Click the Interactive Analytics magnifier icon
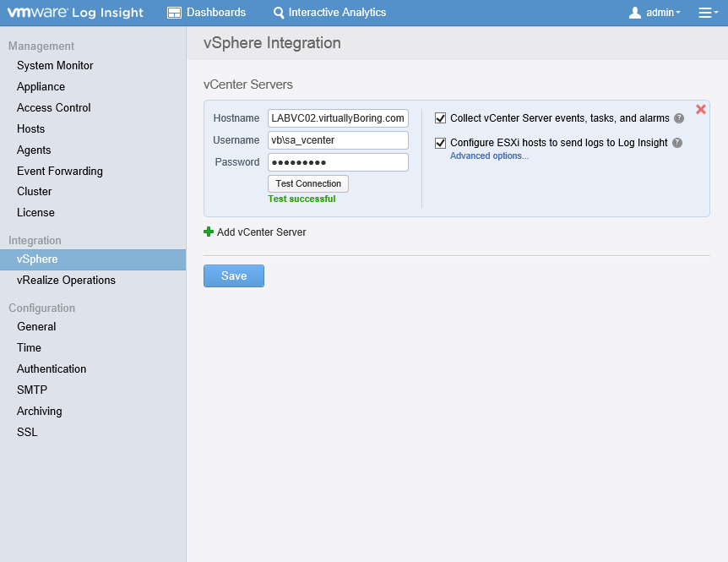 [279, 13]
